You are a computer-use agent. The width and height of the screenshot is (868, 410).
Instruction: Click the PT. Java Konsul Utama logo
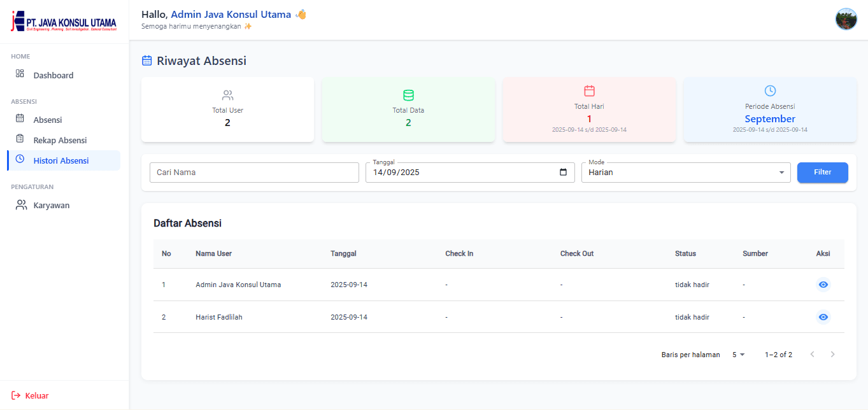pyautogui.click(x=64, y=21)
